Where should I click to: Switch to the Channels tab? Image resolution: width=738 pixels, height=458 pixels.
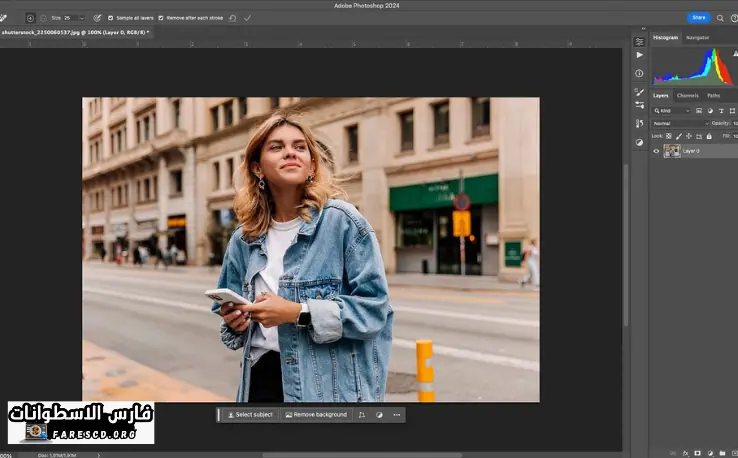coord(688,95)
